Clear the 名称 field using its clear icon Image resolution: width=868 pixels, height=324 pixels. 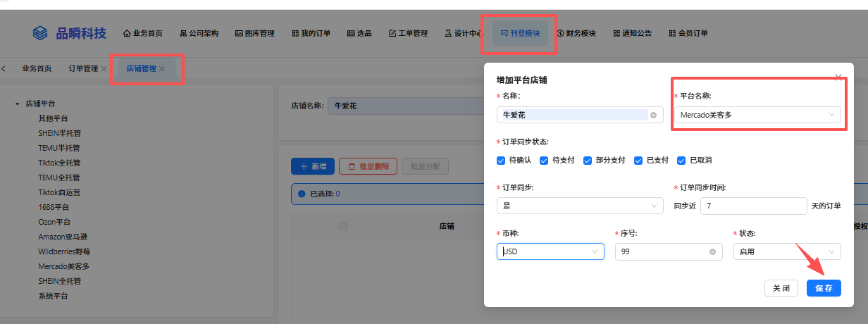(x=653, y=115)
